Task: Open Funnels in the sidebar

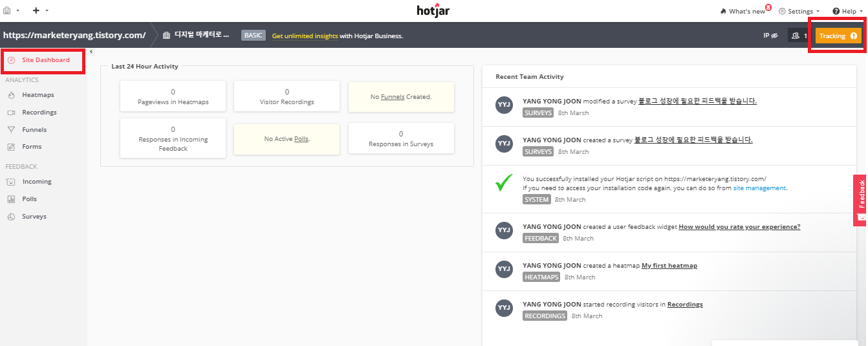Action: [x=34, y=130]
